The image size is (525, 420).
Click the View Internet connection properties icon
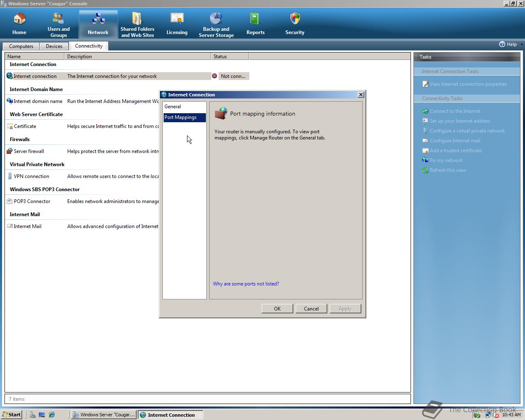pos(425,84)
